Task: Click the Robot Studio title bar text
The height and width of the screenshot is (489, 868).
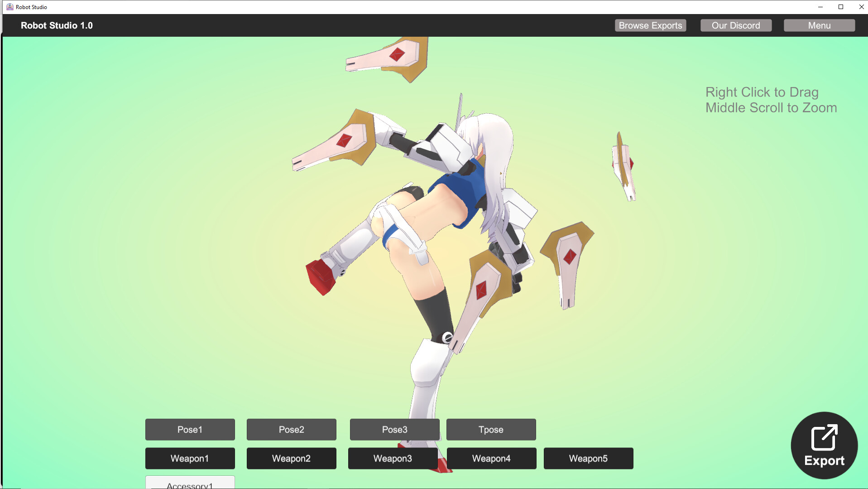Action: point(31,7)
